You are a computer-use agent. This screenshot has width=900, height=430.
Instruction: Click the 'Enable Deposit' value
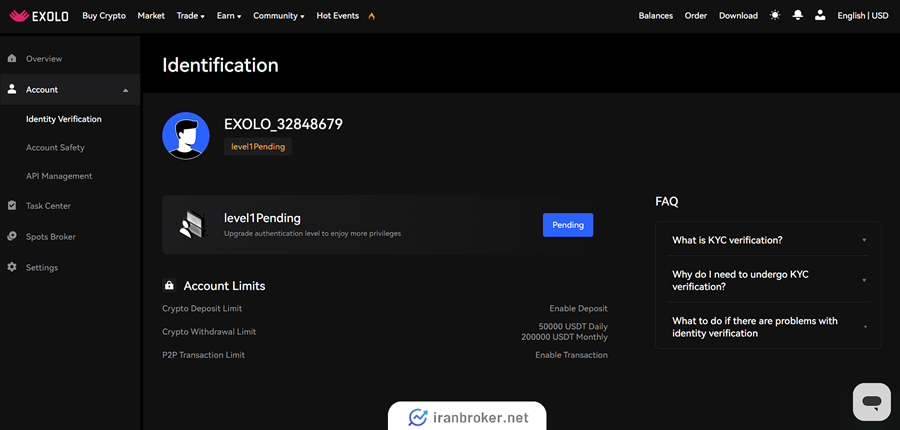pos(578,308)
